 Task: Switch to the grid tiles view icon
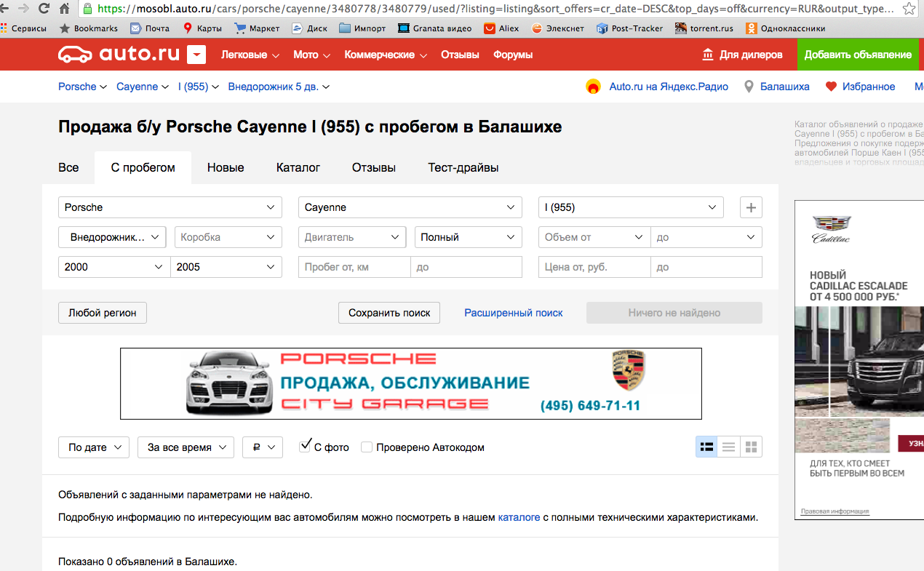click(751, 447)
